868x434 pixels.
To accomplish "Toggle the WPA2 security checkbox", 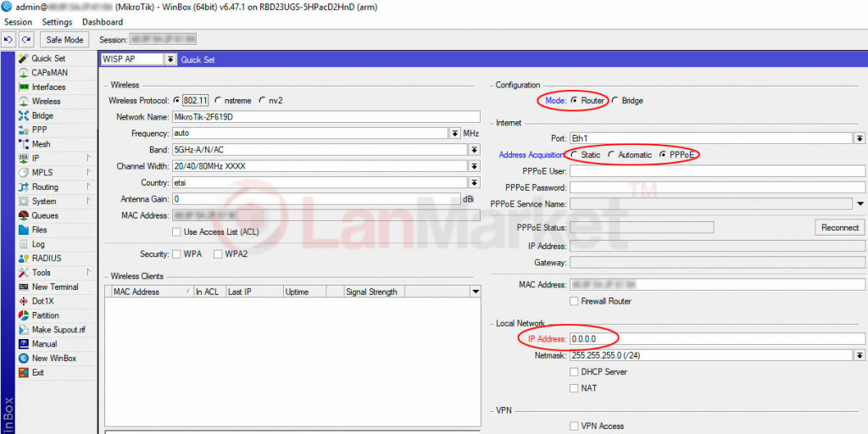I will (218, 254).
